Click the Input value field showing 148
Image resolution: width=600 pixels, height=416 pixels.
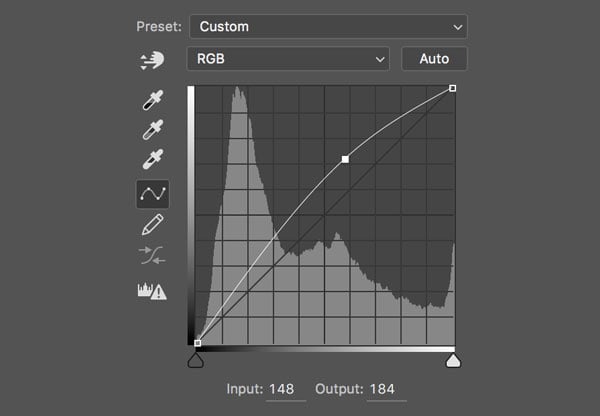286,389
